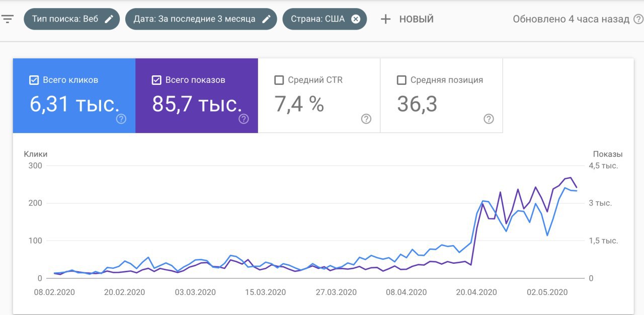Viewport: 644px width, 315px height.
Task: Open help icon in Средняя позиция card
Action: [489, 119]
